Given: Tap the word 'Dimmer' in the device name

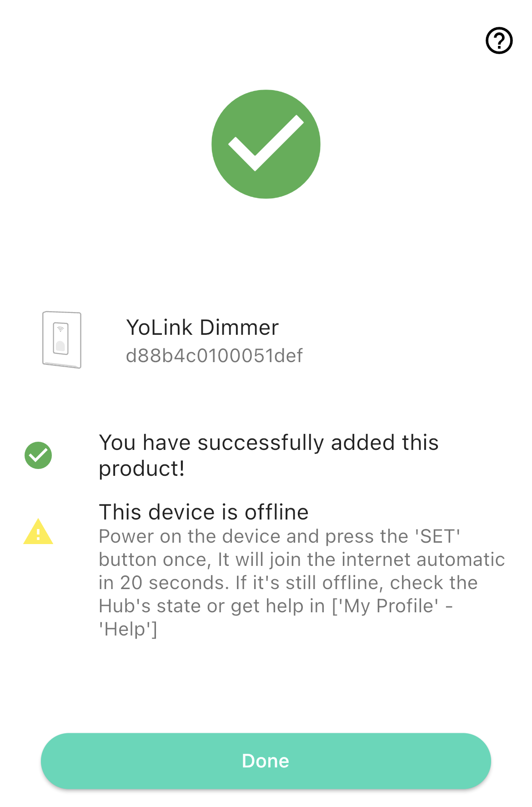Looking at the screenshot, I should point(239,328).
